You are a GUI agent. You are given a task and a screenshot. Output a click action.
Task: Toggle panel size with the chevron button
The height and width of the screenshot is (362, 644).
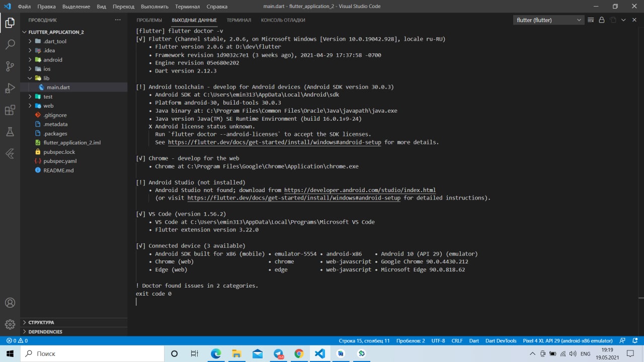pos(623,20)
